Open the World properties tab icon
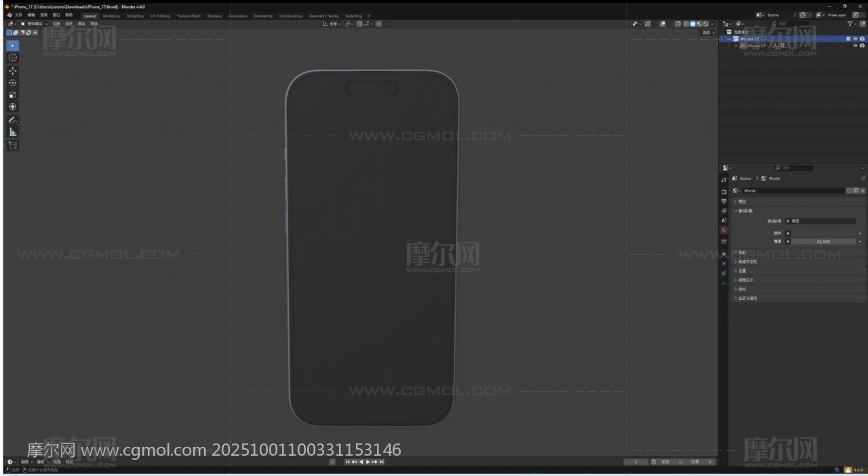The image size is (868, 476). coord(724,230)
